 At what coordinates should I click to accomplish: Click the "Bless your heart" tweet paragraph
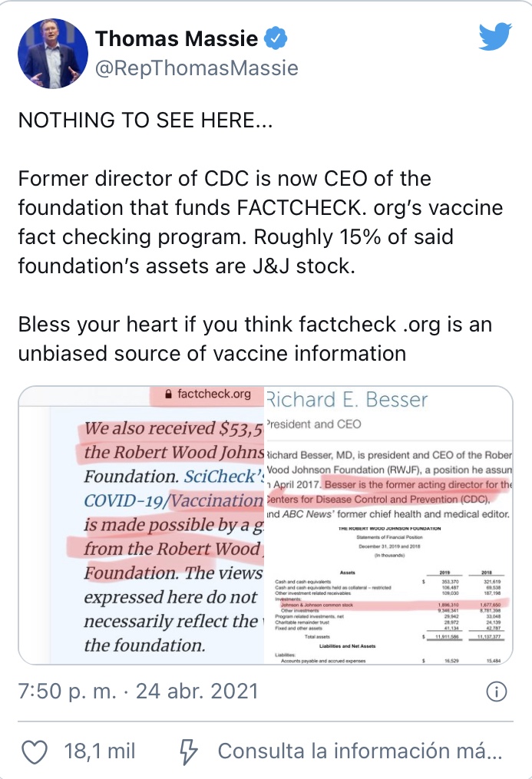[x=253, y=339]
